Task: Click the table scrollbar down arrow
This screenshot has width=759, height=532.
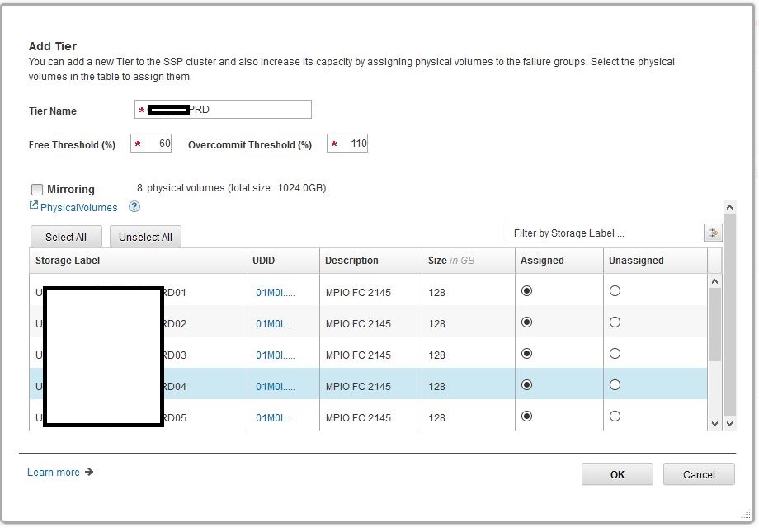Action: click(715, 423)
